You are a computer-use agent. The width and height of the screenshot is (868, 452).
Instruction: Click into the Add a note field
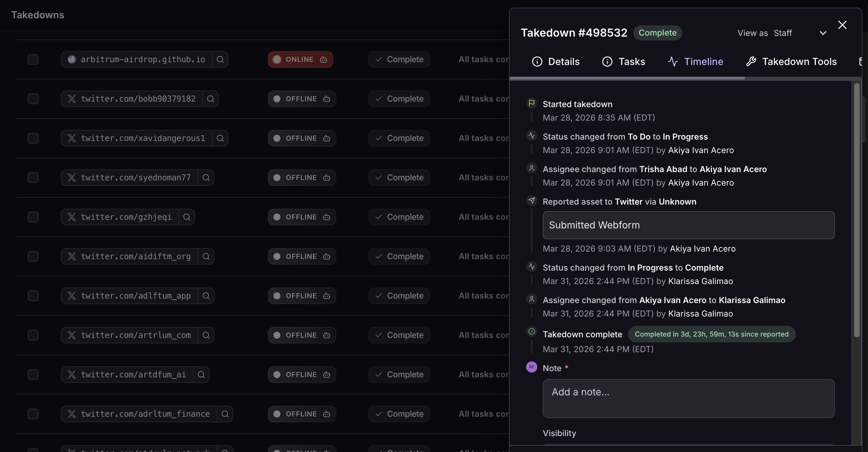pos(688,399)
